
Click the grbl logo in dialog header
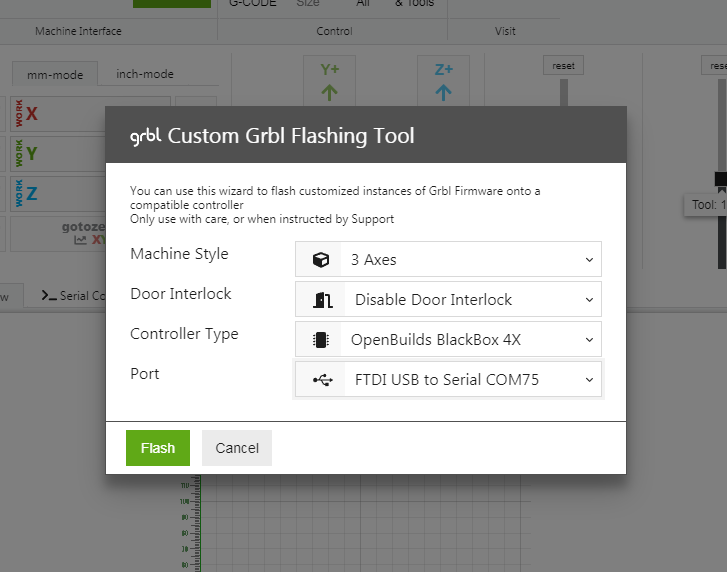(146, 136)
